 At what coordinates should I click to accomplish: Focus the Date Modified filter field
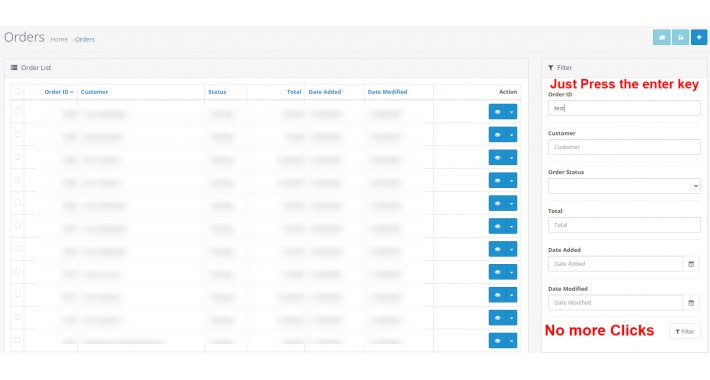pyautogui.click(x=615, y=303)
